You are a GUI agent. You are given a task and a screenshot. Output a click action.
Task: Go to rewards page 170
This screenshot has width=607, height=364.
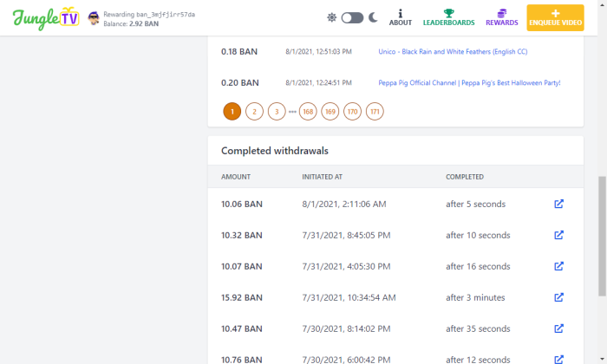352,112
